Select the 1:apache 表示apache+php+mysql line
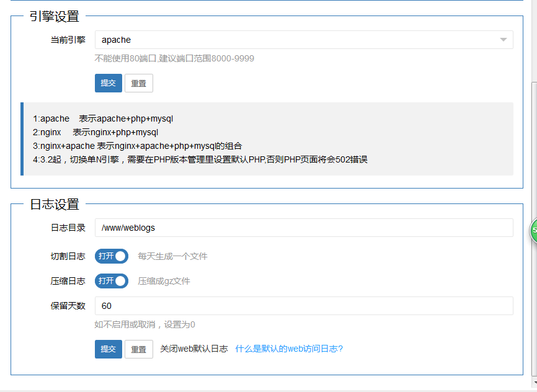The height and width of the screenshot is (392, 537). tap(103, 118)
